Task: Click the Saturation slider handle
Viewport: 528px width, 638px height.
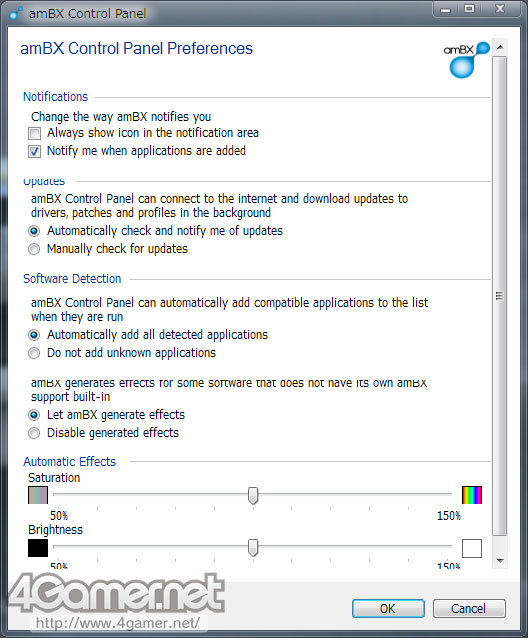Action: pyautogui.click(x=253, y=496)
